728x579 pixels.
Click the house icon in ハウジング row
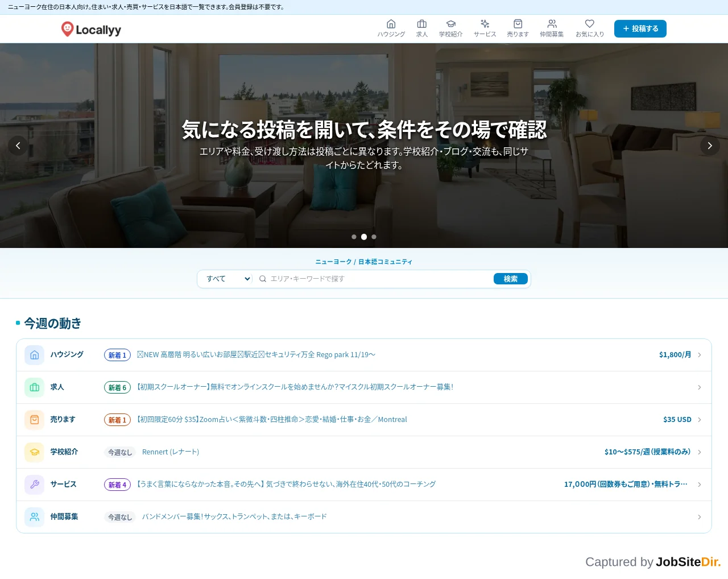pyautogui.click(x=34, y=355)
